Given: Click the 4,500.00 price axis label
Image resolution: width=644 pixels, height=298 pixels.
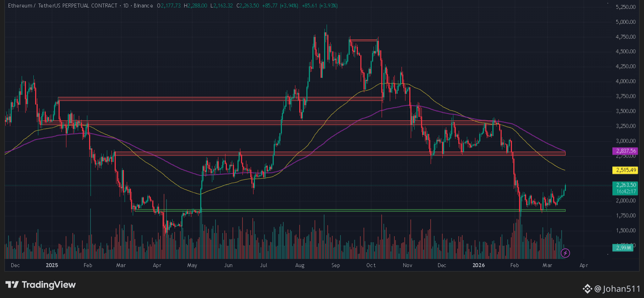Looking at the screenshot, I should pos(626,52).
